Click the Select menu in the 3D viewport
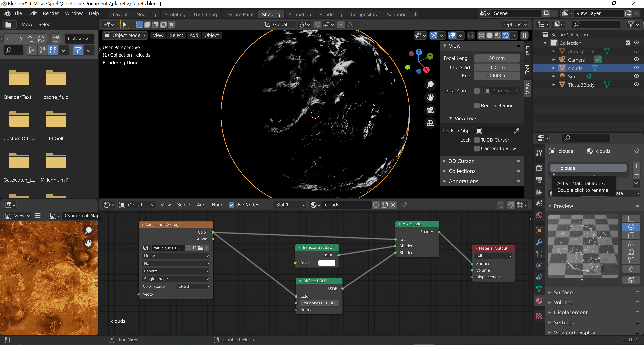This screenshot has height=345, width=644. 176,35
